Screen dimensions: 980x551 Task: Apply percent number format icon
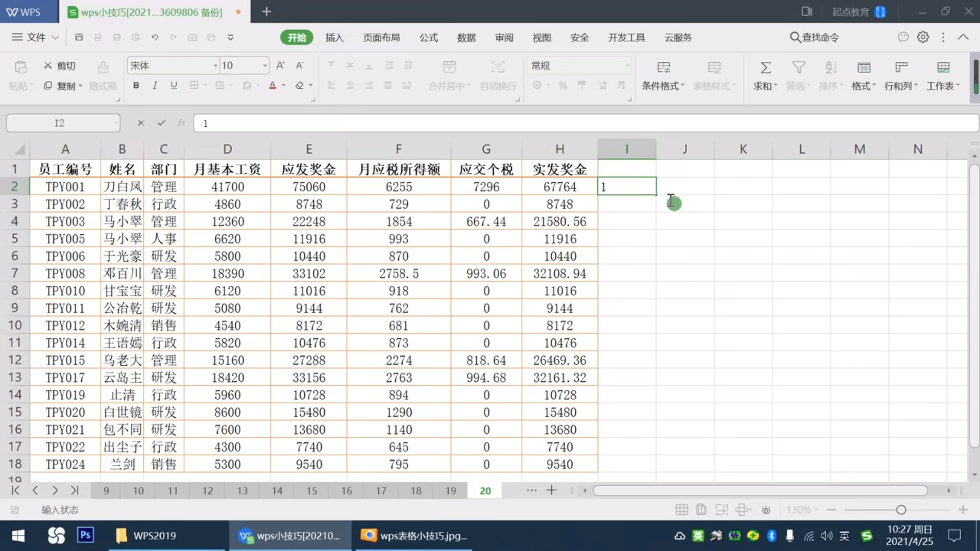[x=562, y=85]
